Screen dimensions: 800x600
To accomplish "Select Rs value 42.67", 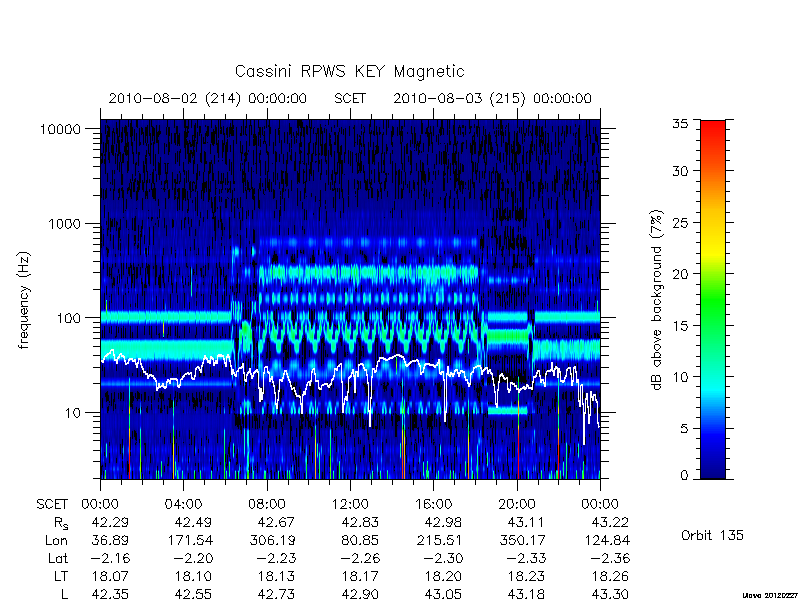I will [276, 522].
